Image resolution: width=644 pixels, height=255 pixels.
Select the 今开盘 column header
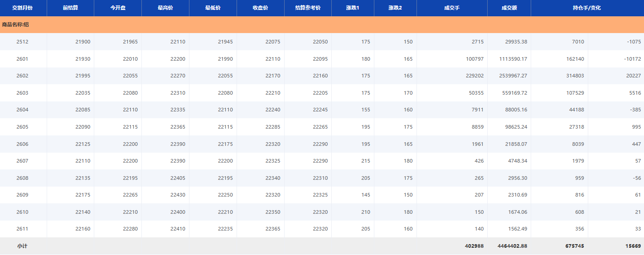(x=118, y=8)
